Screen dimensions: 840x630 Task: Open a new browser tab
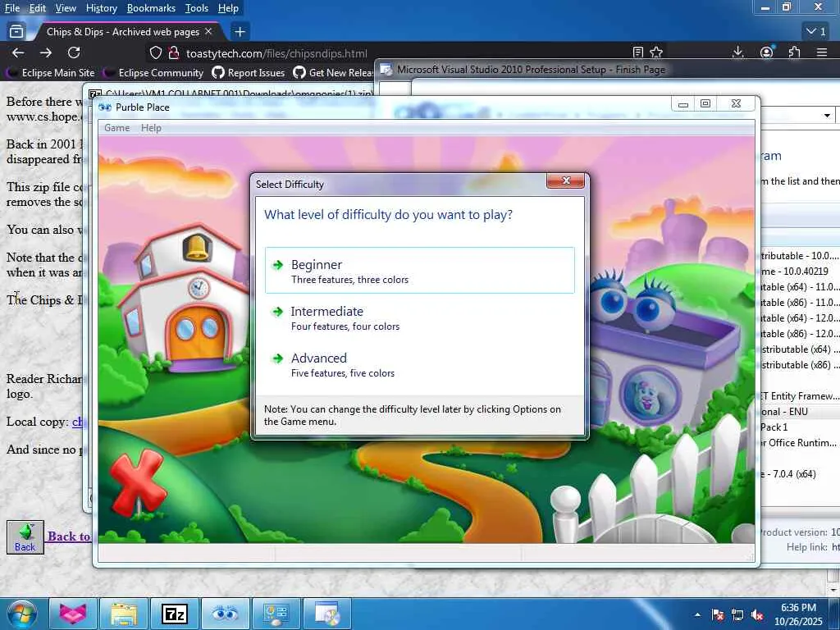(240, 32)
